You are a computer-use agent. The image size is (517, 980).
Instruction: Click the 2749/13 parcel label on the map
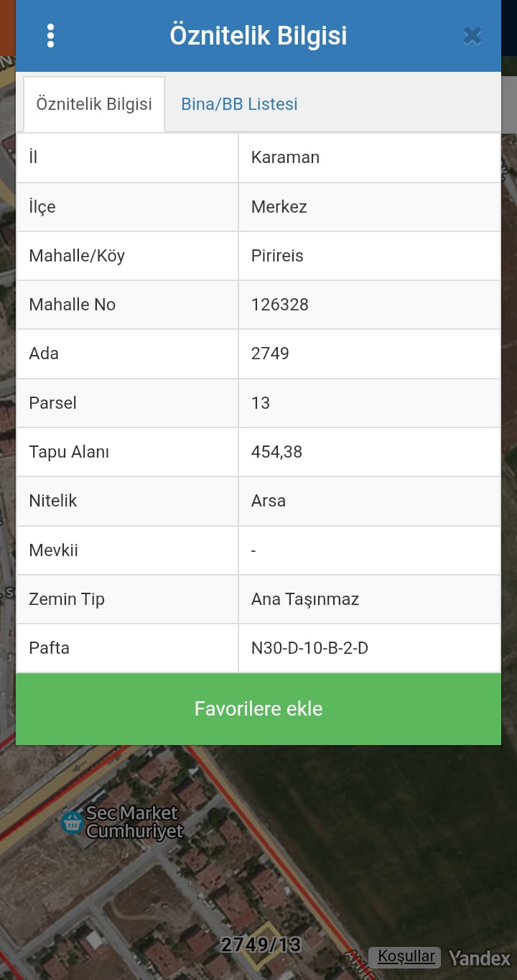coord(261,944)
